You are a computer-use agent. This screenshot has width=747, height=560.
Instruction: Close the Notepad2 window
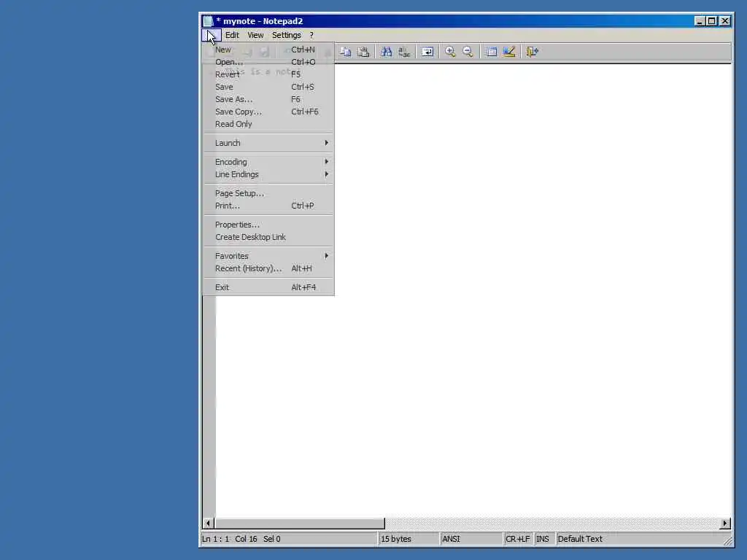tap(725, 21)
